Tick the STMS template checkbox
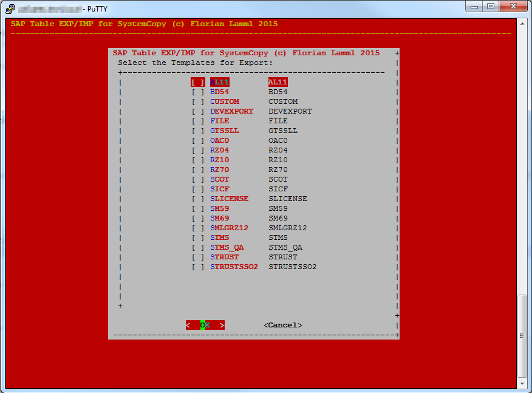 tap(198, 238)
